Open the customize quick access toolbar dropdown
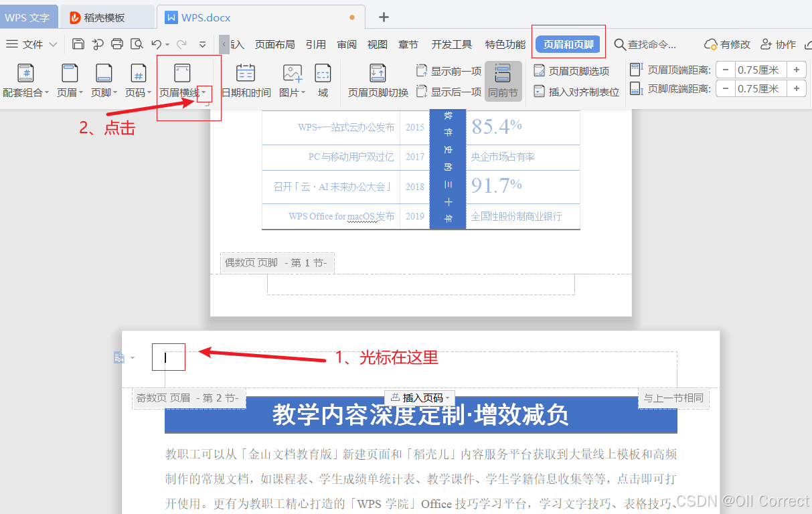This screenshot has width=812, height=514. tap(203, 44)
